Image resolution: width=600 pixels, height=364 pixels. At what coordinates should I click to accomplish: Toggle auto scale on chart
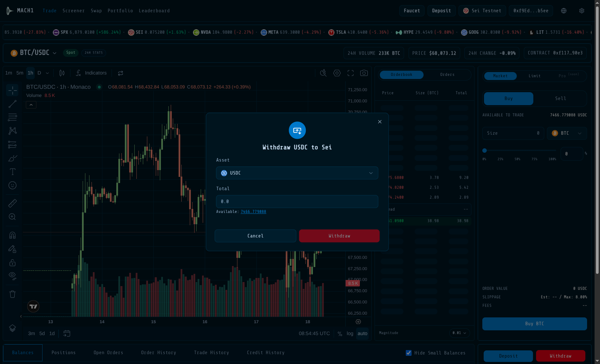pyautogui.click(x=362, y=333)
